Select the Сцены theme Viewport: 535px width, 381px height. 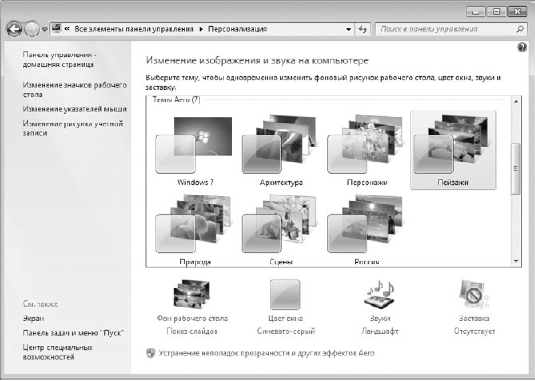281,230
